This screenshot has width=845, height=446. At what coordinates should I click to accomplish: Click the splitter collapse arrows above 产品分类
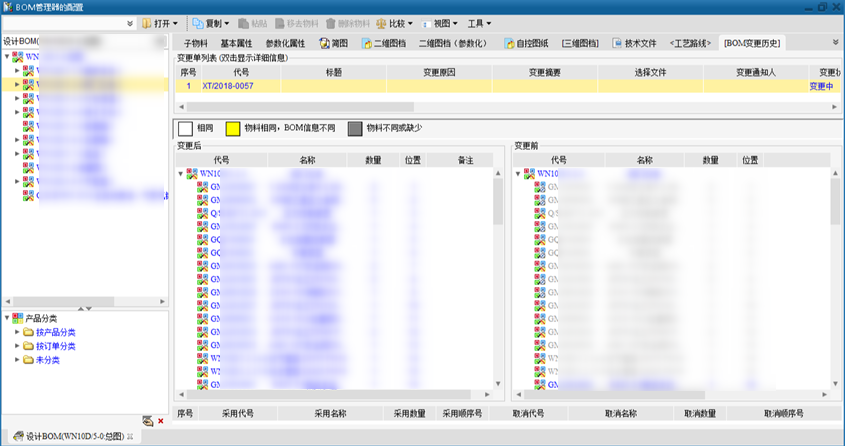[x=85, y=309]
